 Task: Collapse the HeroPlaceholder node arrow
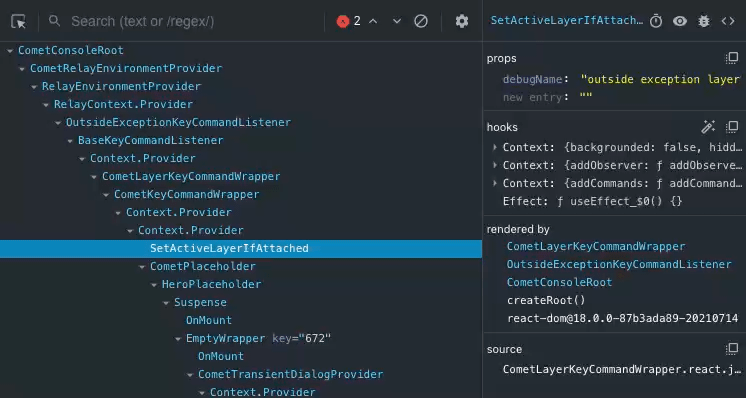pyautogui.click(x=154, y=285)
